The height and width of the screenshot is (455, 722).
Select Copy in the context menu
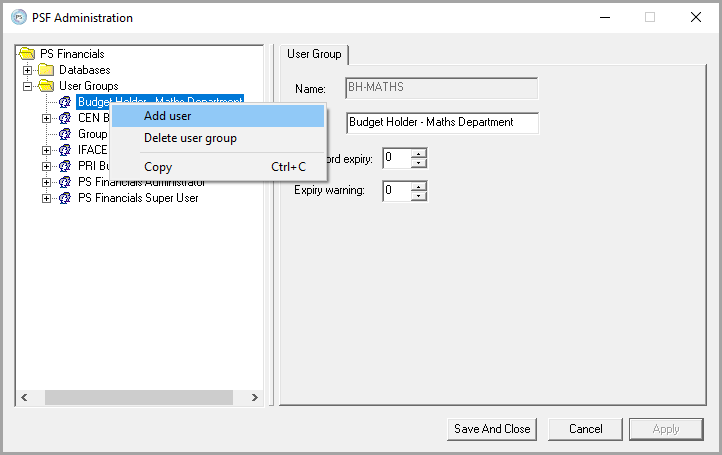point(158,167)
